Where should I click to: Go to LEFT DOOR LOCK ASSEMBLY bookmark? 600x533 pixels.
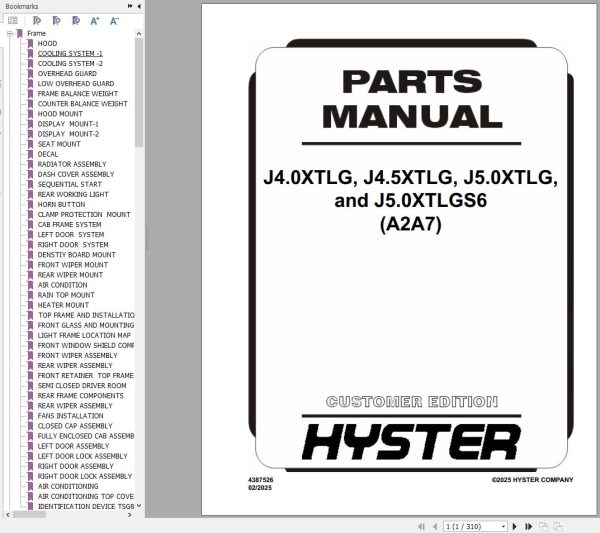point(82,456)
